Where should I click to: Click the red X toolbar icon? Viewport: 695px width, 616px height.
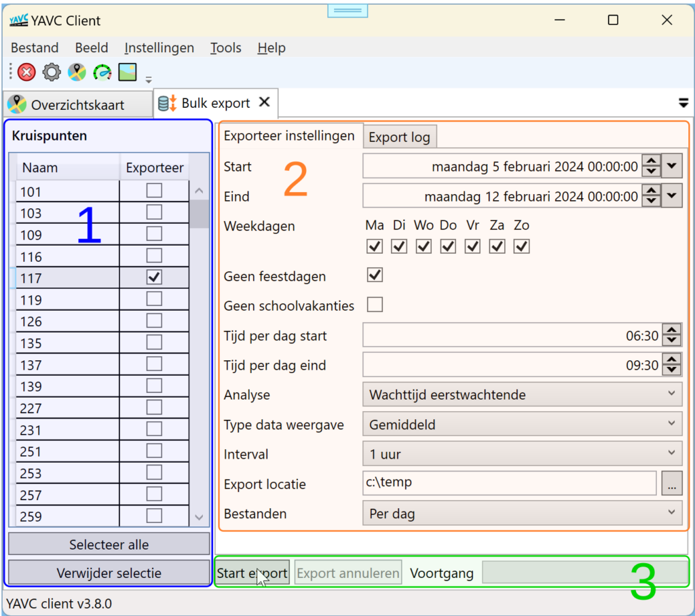[26, 72]
